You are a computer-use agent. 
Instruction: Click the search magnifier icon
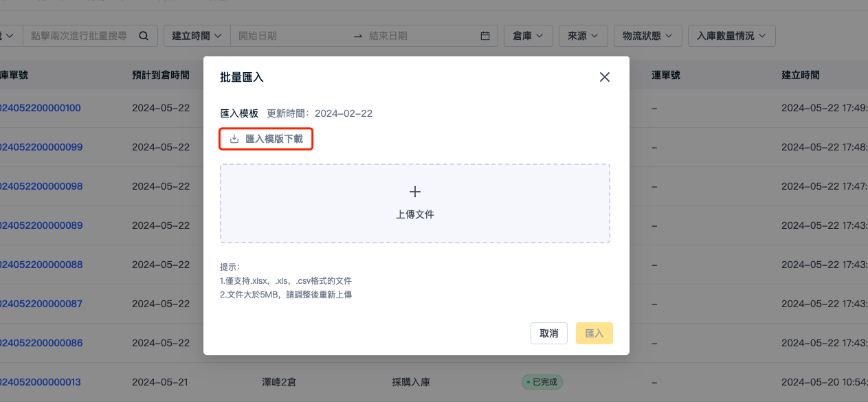(x=144, y=36)
